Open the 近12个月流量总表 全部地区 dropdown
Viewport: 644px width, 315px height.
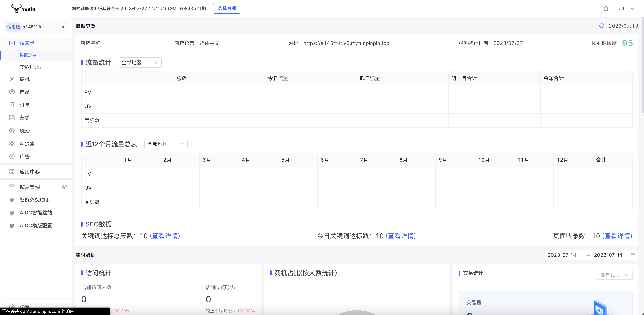(x=166, y=144)
